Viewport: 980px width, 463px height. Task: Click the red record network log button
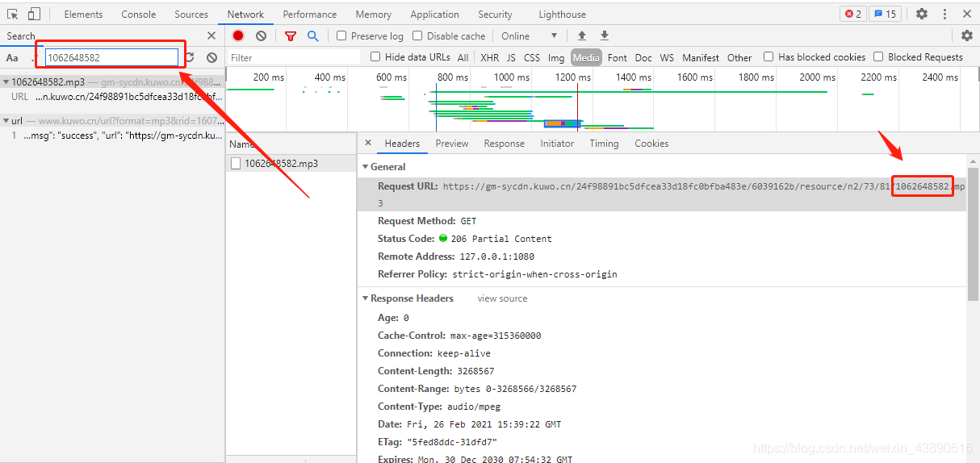point(238,35)
